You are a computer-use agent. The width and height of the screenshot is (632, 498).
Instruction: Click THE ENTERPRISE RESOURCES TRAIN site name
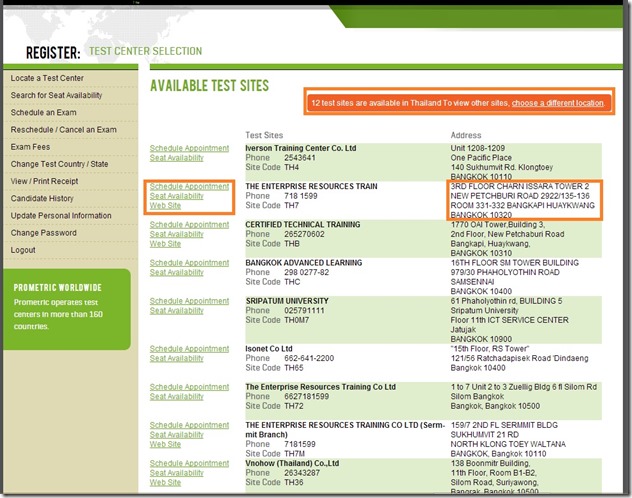pos(312,187)
